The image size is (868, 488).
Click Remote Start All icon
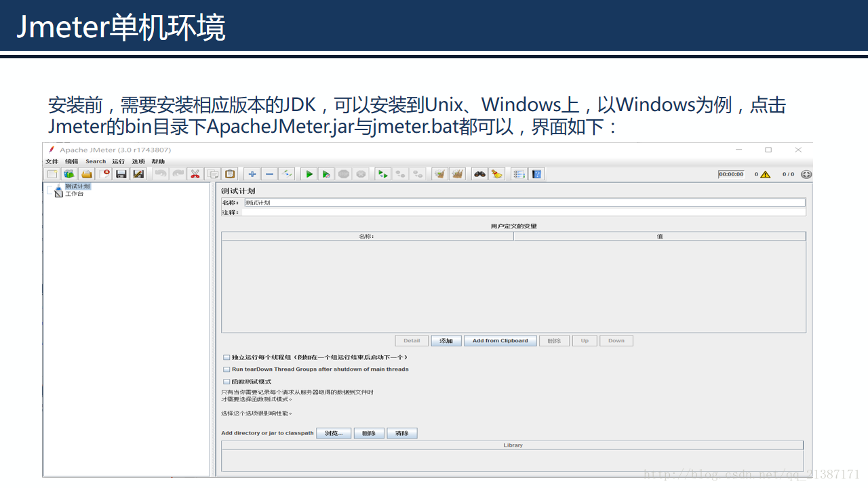pyautogui.click(x=383, y=174)
